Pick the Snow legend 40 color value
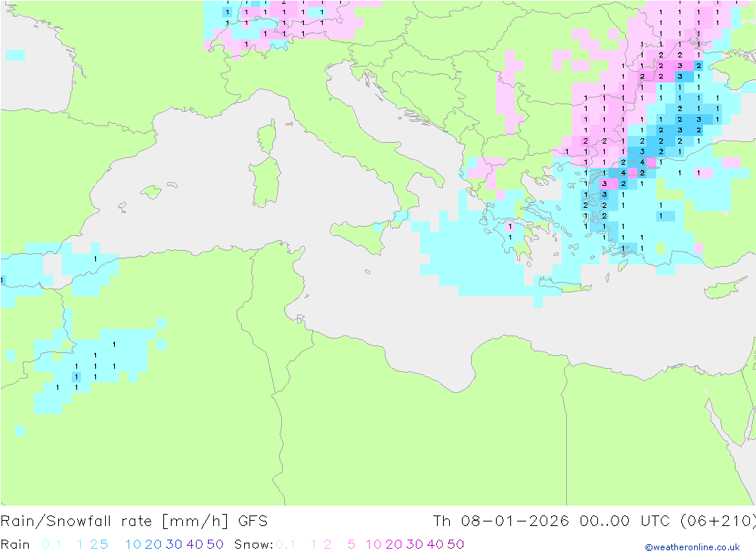The height and width of the screenshot is (554, 756). (x=435, y=544)
